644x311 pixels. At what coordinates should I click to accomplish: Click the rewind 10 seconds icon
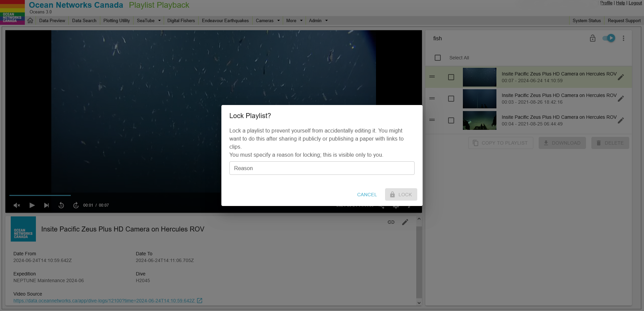[x=61, y=205]
